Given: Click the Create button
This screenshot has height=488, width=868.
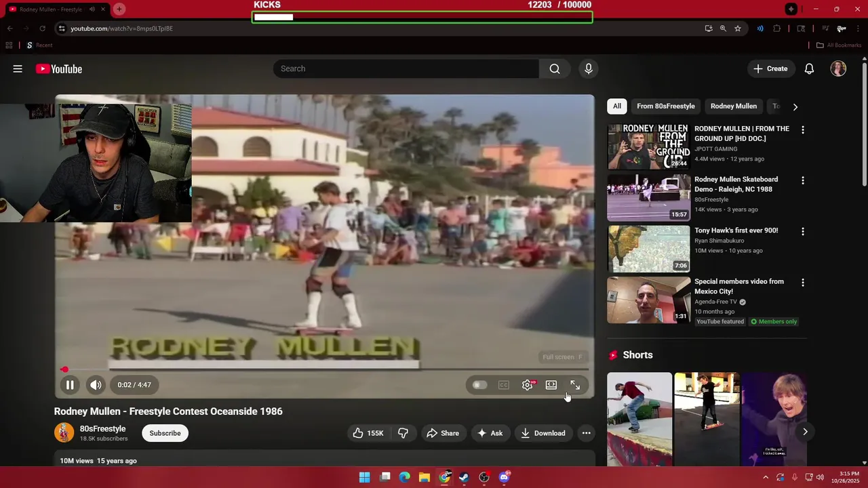Looking at the screenshot, I should (770, 68).
